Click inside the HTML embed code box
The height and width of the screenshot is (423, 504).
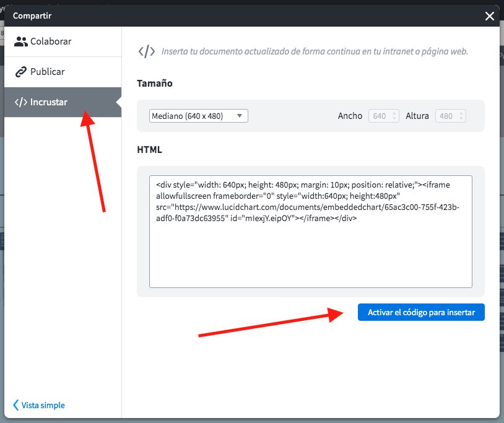[310, 232]
